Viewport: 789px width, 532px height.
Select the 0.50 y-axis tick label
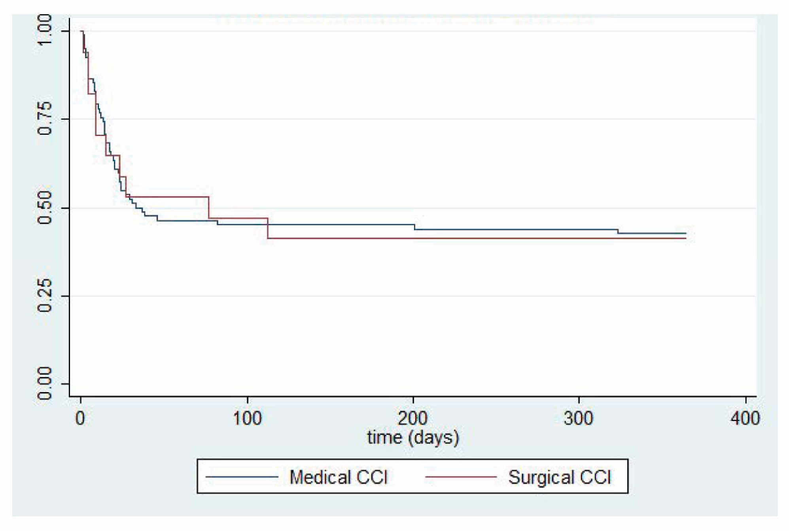pyautogui.click(x=45, y=208)
